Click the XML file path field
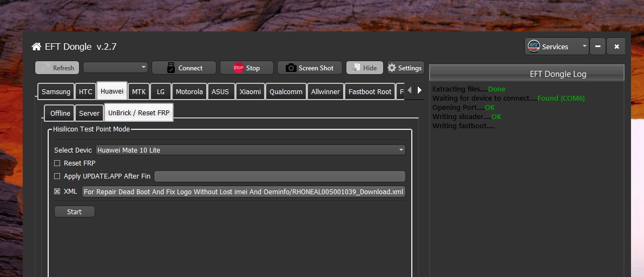644x277 pixels. tap(244, 192)
